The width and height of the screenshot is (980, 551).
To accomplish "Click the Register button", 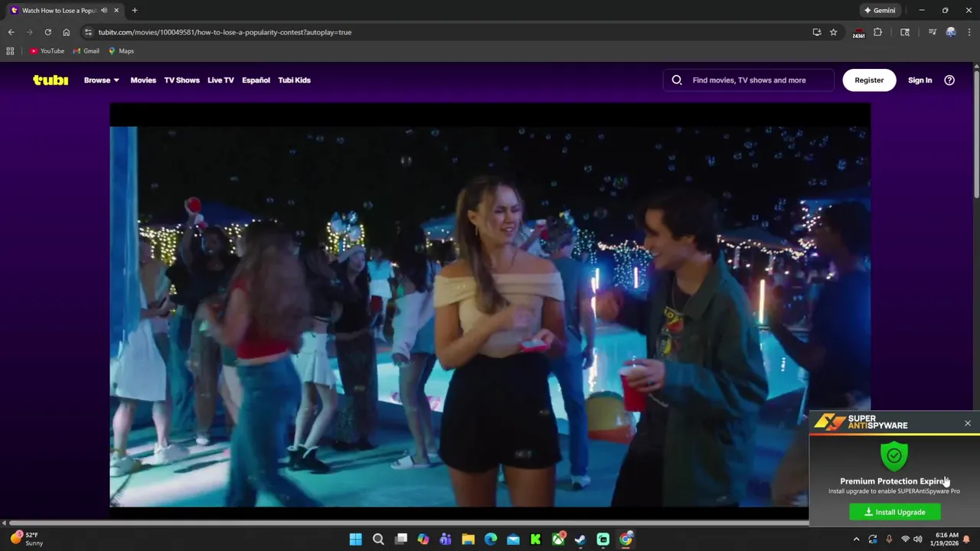I will pyautogui.click(x=869, y=80).
